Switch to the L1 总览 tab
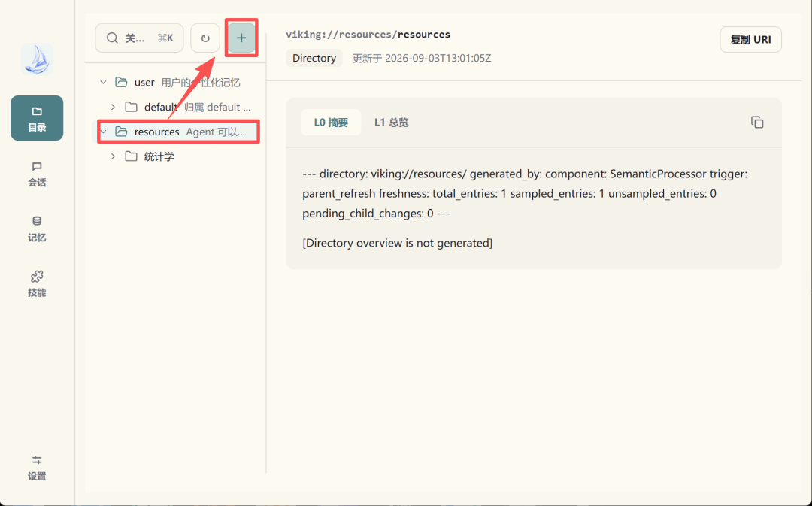Image resolution: width=812 pixels, height=506 pixels. click(x=392, y=123)
